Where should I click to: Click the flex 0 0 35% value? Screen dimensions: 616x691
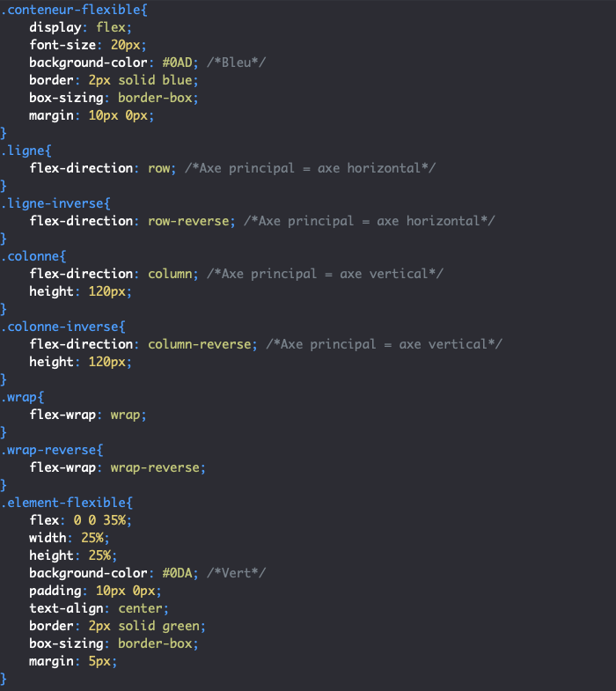point(100,520)
